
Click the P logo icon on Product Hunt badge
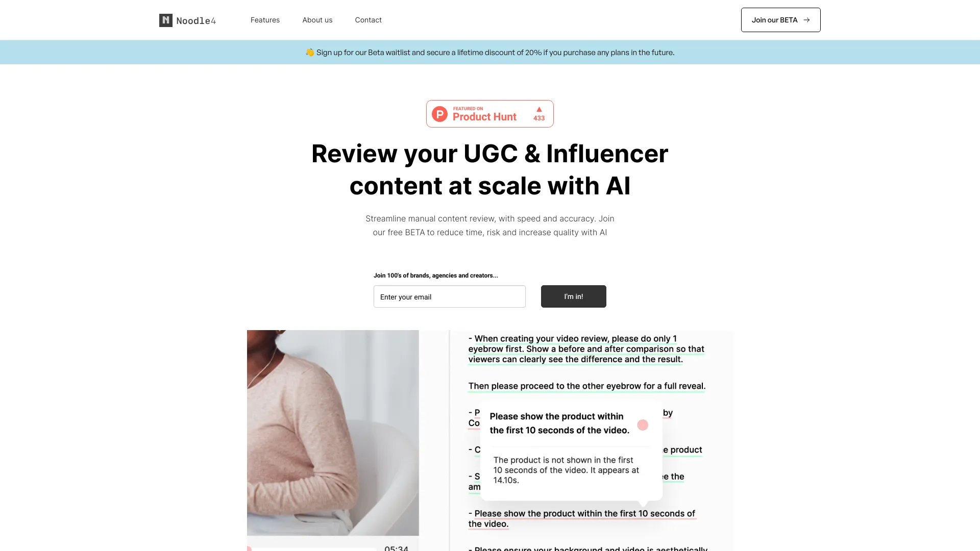pyautogui.click(x=440, y=113)
